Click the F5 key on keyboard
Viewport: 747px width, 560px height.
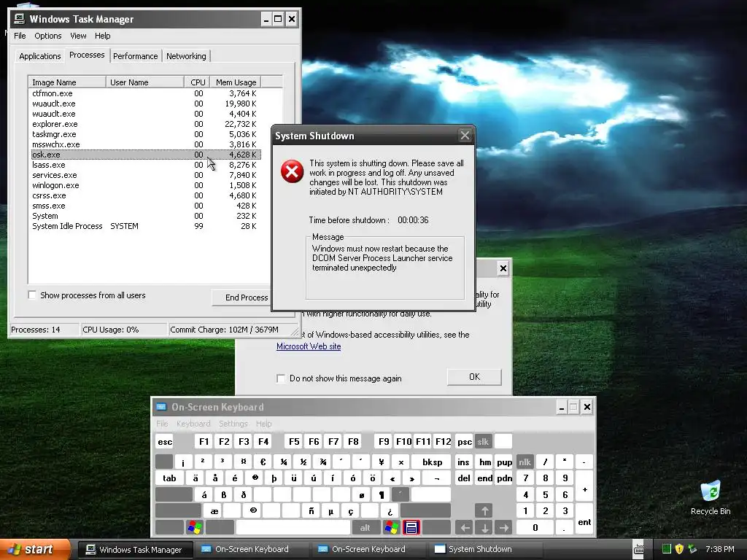click(x=294, y=441)
